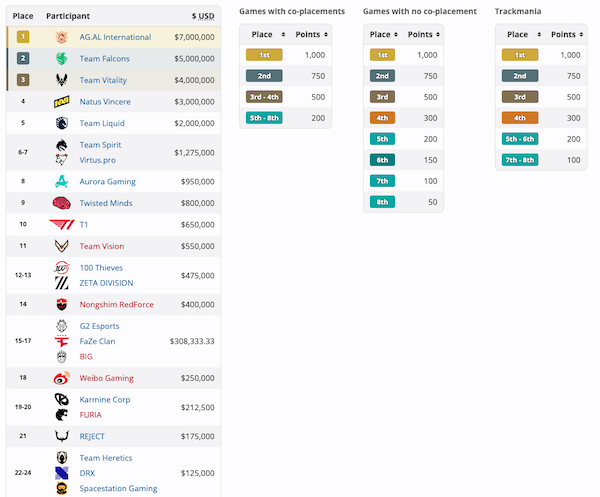Sort no co-placement table by Points arrows
This screenshot has height=497, width=600.
point(438,34)
